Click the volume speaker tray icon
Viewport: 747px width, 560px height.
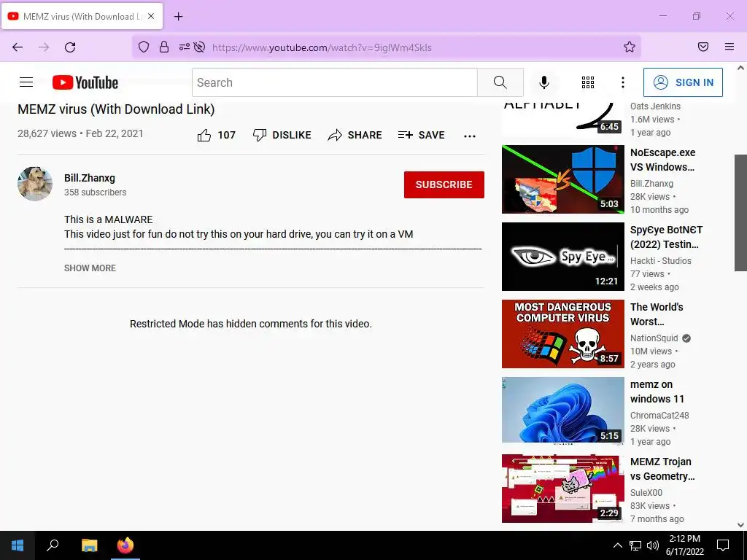653,545
